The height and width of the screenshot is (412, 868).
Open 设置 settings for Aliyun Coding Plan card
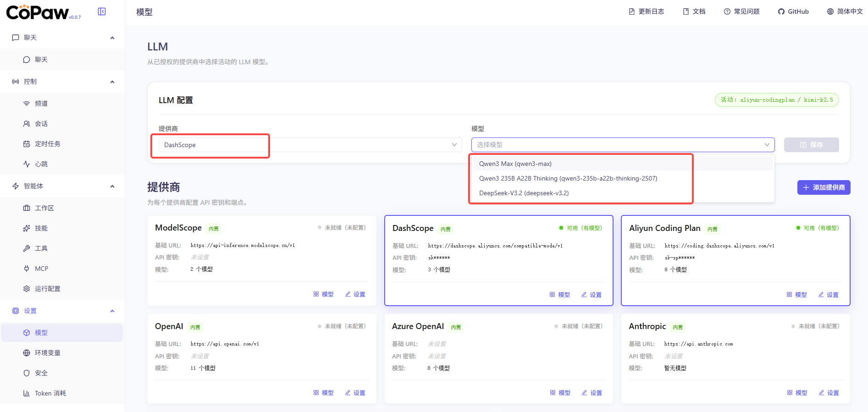tap(828, 295)
